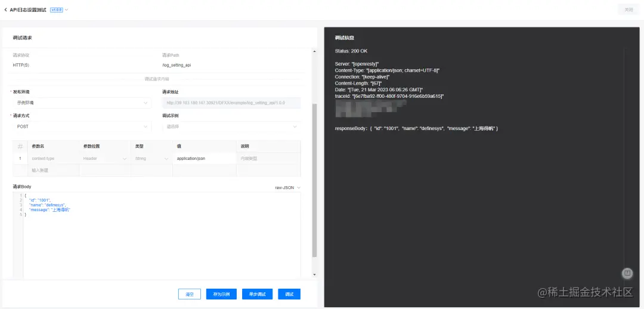Viewport: 644px width, 309px height.
Task: Click the "id": "1001" line in editor
Action: pos(39,200)
